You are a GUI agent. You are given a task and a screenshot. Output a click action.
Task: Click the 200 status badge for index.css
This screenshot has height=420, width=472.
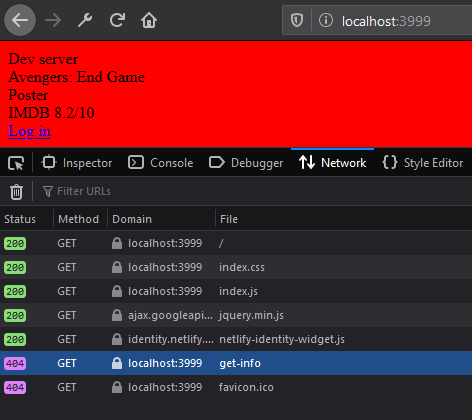click(15, 267)
